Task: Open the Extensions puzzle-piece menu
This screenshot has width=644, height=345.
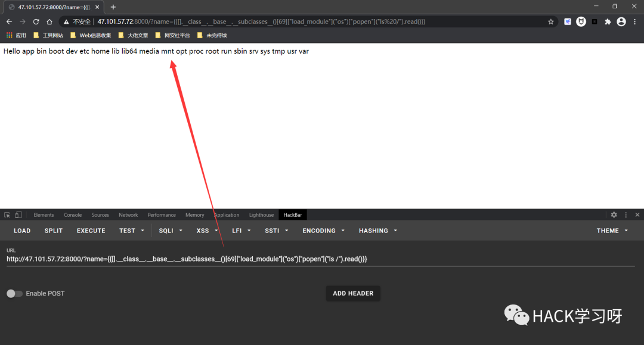Action: click(608, 21)
